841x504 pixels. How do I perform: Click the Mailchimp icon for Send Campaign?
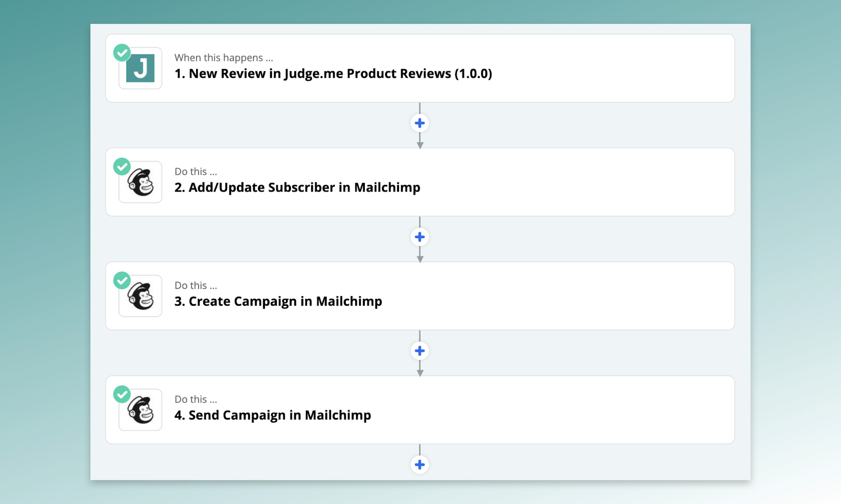[140, 410]
